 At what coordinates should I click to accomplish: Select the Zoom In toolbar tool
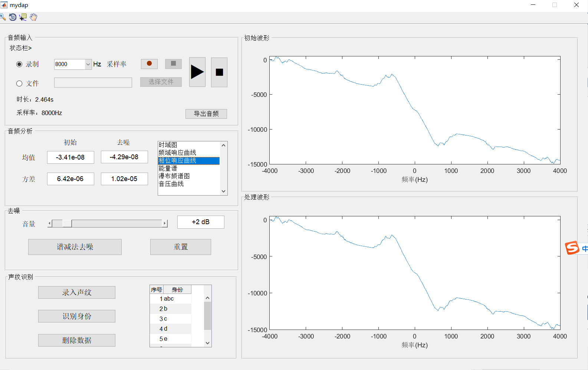(x=2, y=17)
